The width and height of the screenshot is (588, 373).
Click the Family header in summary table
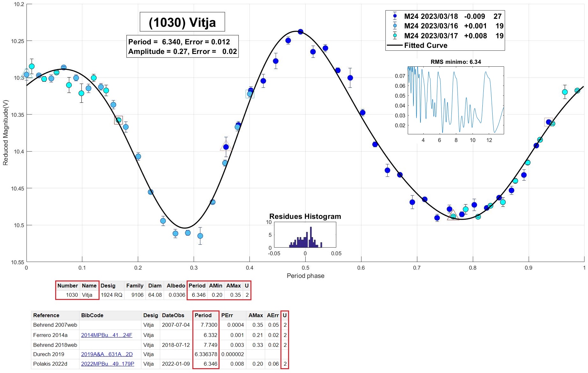click(135, 286)
